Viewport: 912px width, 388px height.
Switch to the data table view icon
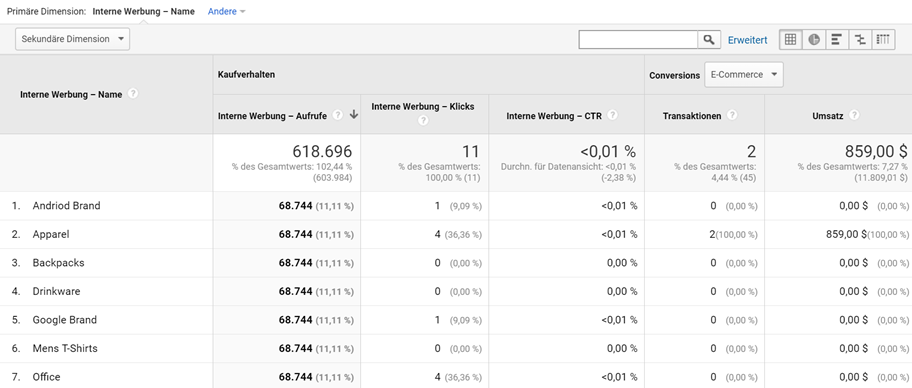790,40
